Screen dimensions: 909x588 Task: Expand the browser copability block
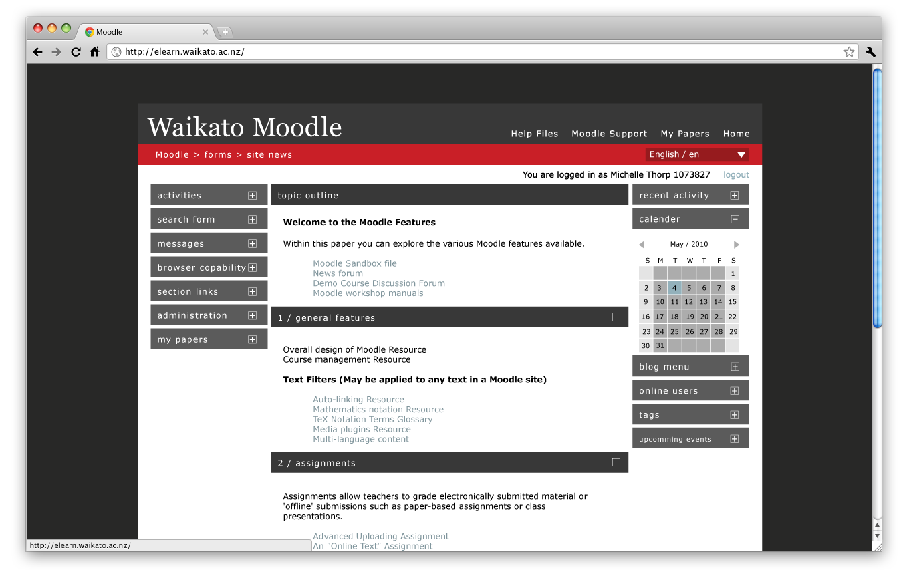252,268
